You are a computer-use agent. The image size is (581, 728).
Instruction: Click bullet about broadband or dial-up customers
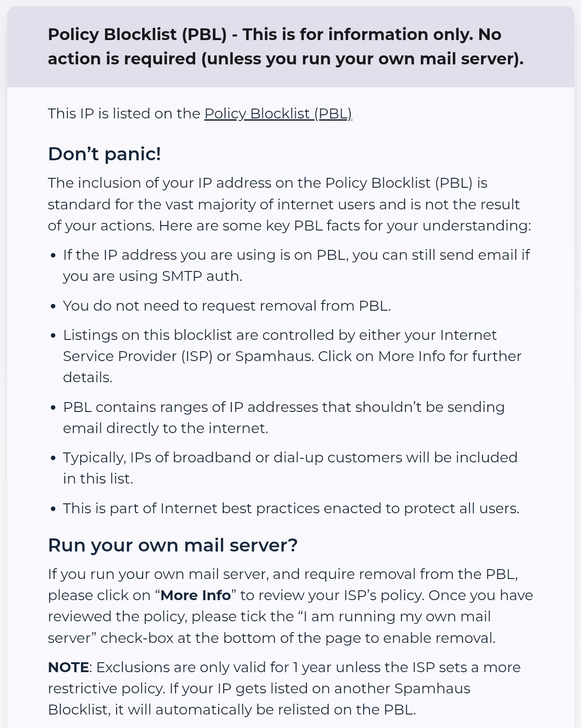[x=290, y=458]
